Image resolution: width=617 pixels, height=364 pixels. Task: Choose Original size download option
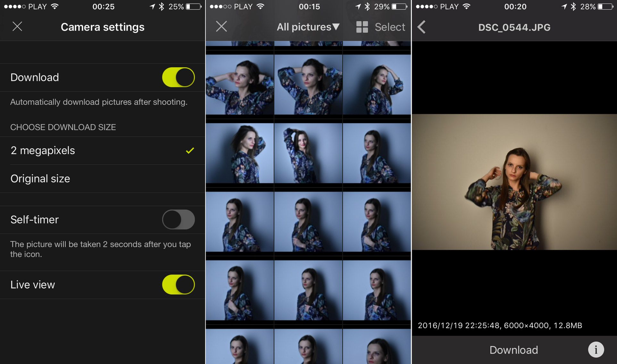[x=103, y=178]
